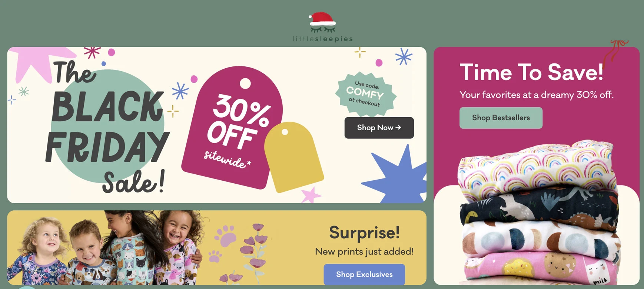Viewport: 644px width, 289px height.
Task: Click the Time To Save! heading
Action: (x=531, y=72)
